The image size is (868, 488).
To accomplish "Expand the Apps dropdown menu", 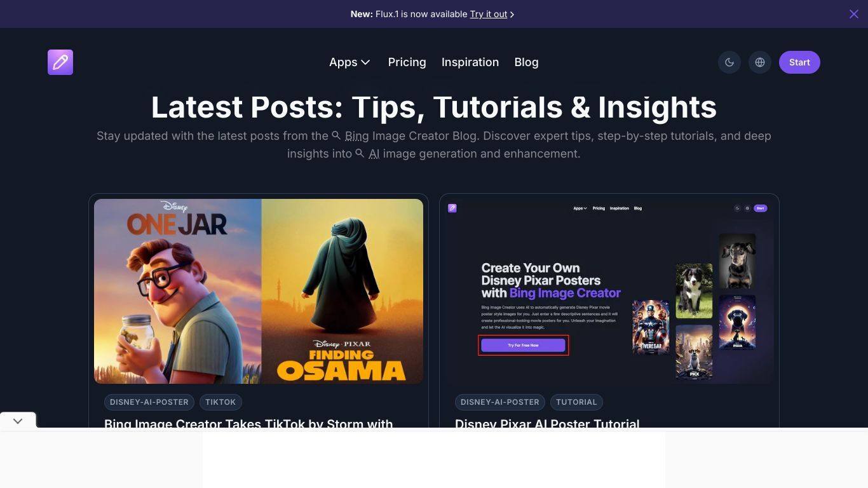I will click(349, 62).
